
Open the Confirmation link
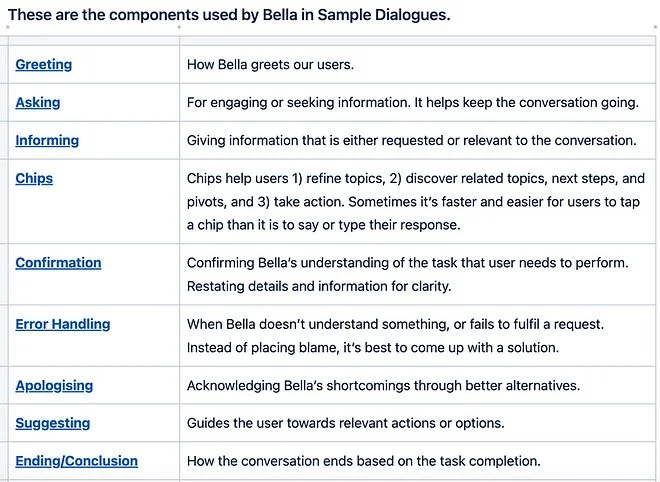click(58, 262)
